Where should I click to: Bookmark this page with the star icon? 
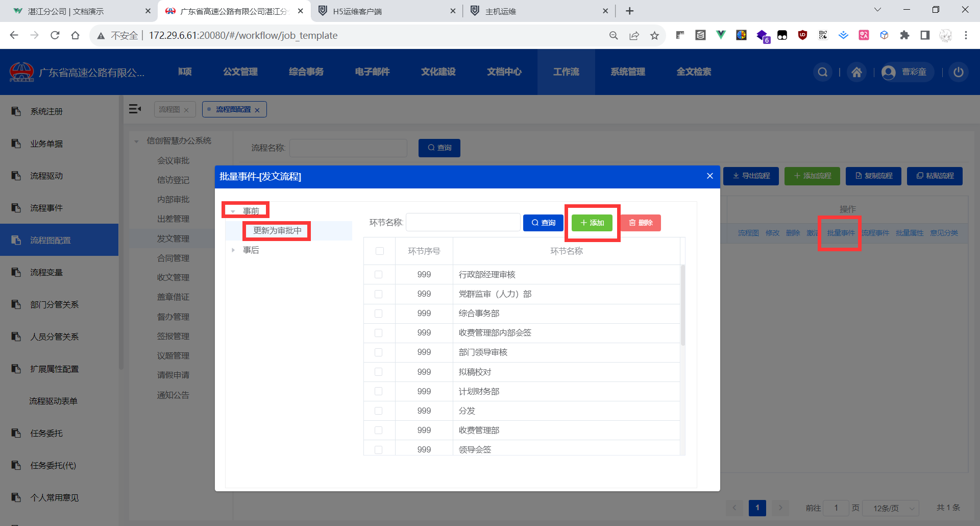tap(654, 35)
